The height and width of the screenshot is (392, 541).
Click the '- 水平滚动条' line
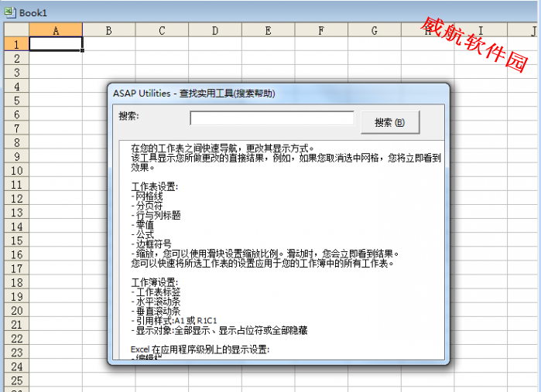pyautogui.click(x=156, y=302)
